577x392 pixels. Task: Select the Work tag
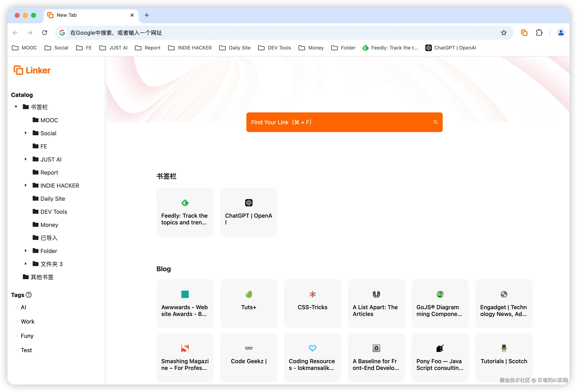click(28, 321)
